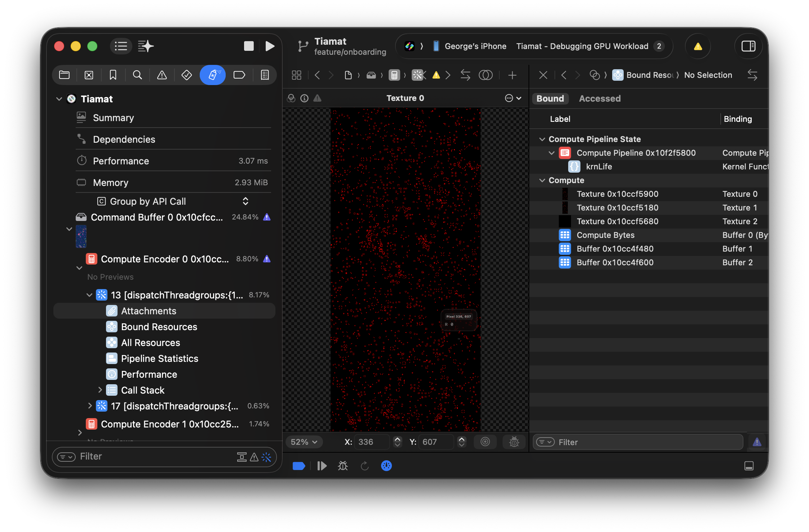Image resolution: width=809 pixels, height=532 pixels.
Task: Click the reload shaders circular arrow icon
Action: tap(365, 466)
